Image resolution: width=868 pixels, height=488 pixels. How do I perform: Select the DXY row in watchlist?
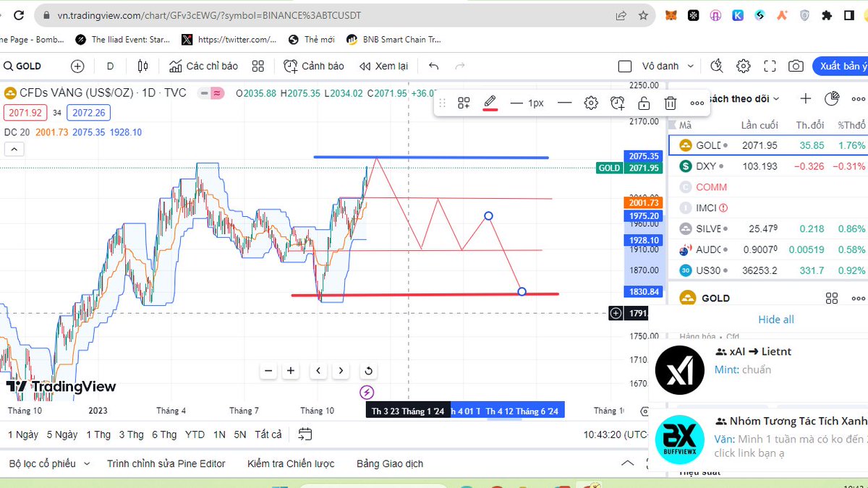768,166
